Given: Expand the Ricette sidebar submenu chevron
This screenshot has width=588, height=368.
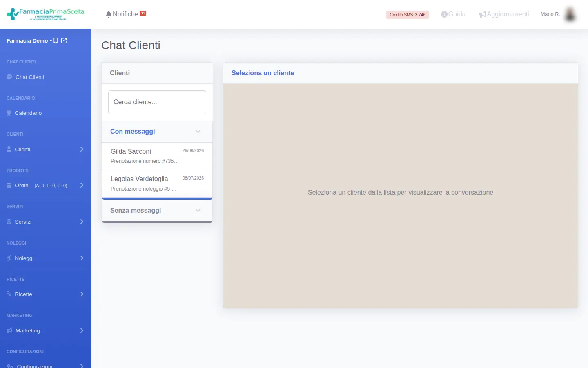Looking at the screenshot, I should (x=82, y=294).
